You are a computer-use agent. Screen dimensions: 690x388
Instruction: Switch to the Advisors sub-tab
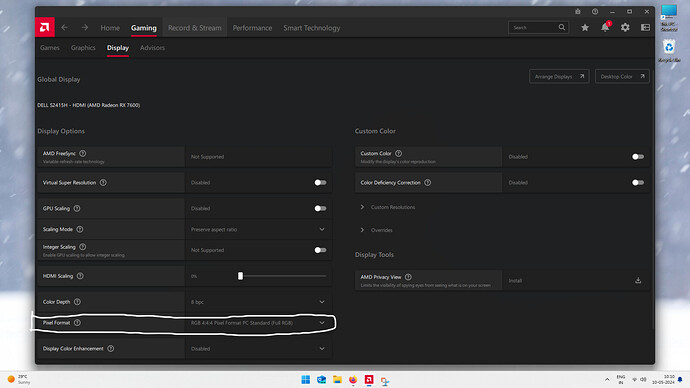coord(152,48)
